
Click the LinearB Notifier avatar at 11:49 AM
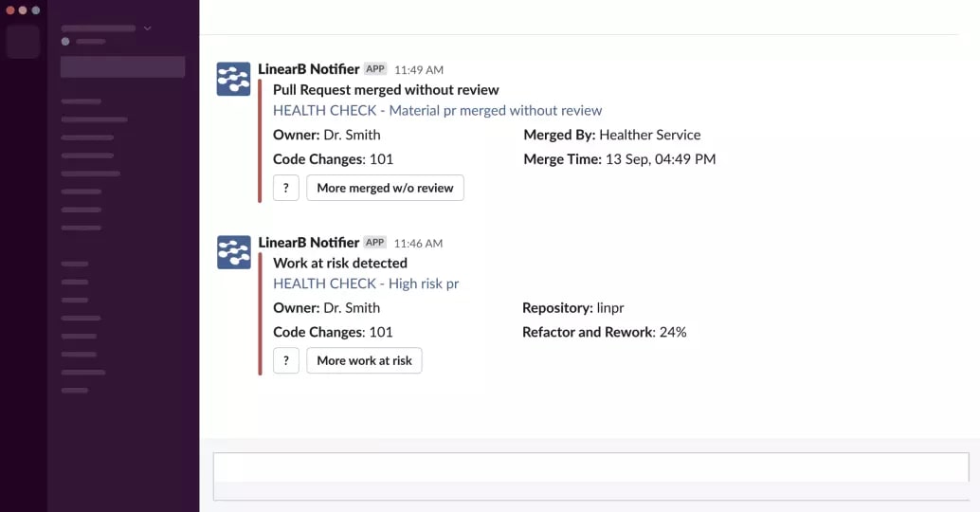pos(234,79)
